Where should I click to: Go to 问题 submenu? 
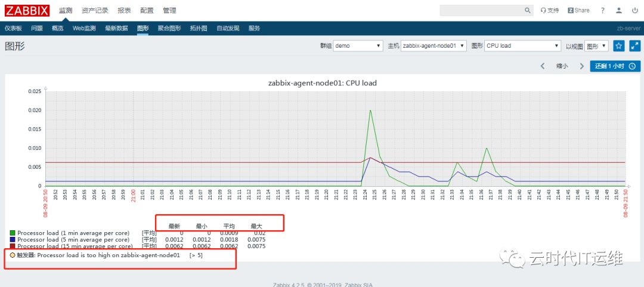point(36,29)
